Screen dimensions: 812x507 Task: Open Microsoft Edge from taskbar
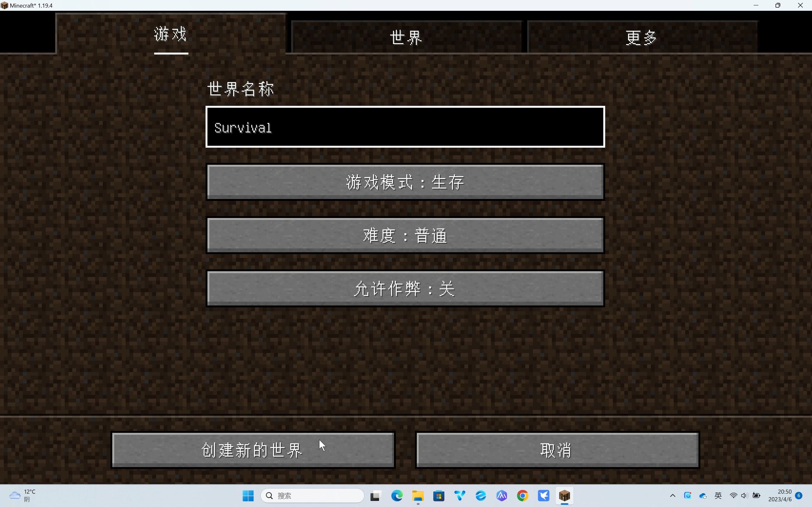[397, 496]
